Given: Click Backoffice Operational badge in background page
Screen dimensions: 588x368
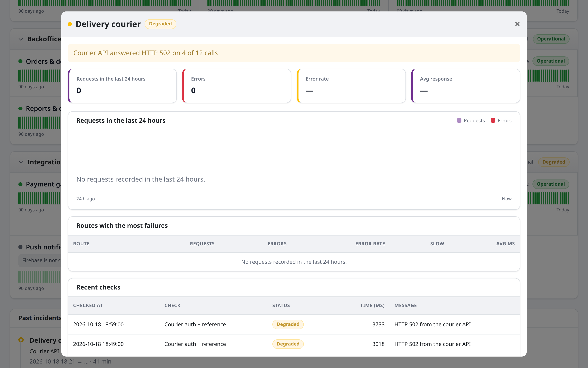Looking at the screenshot, I should pos(551,39).
